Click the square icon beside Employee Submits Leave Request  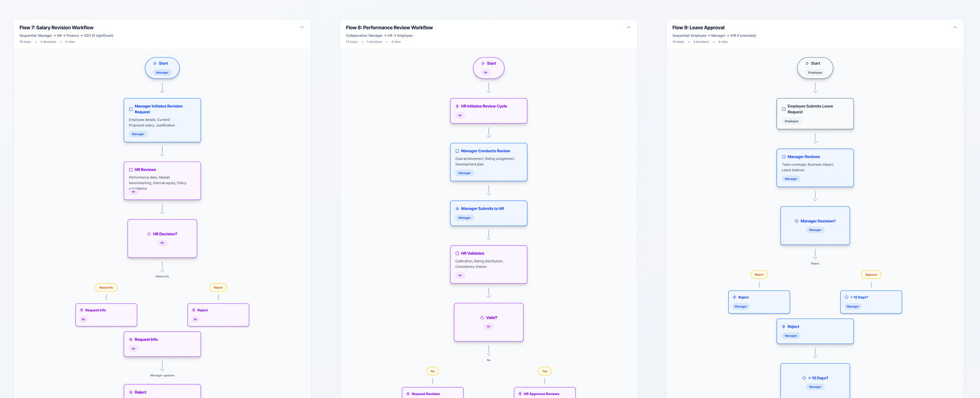click(784, 109)
